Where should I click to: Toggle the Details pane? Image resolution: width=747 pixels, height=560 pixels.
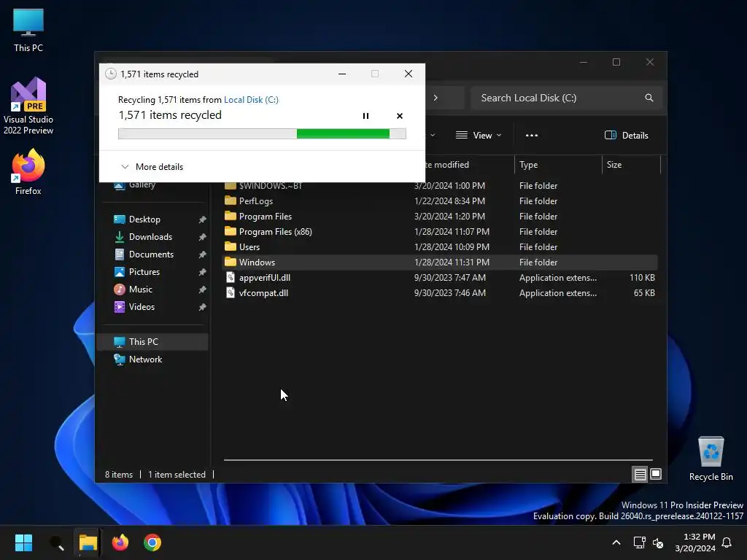click(626, 135)
